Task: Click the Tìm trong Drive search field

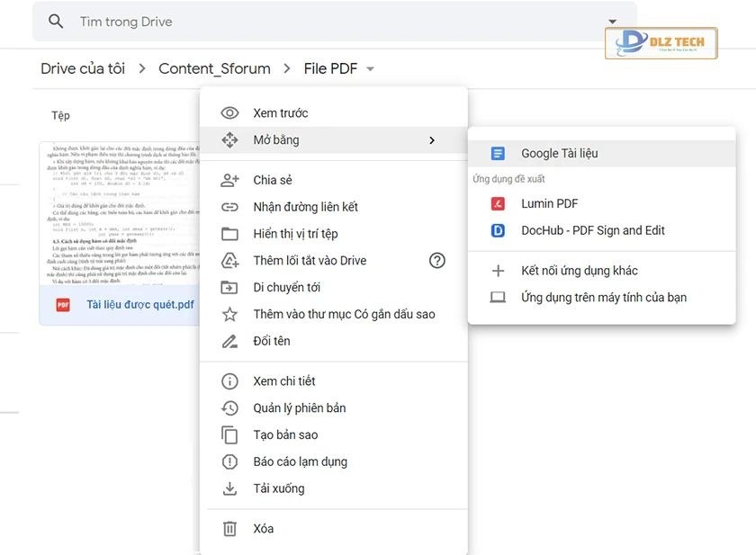Action: tap(315, 22)
